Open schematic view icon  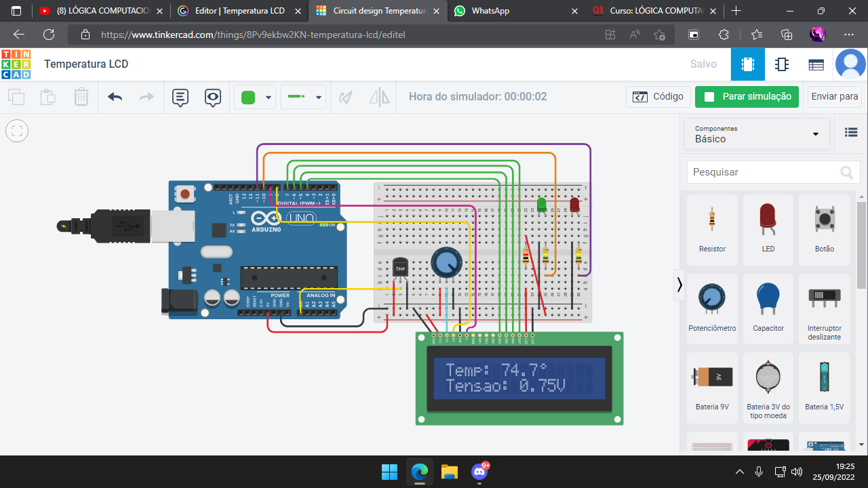pyautogui.click(x=782, y=64)
